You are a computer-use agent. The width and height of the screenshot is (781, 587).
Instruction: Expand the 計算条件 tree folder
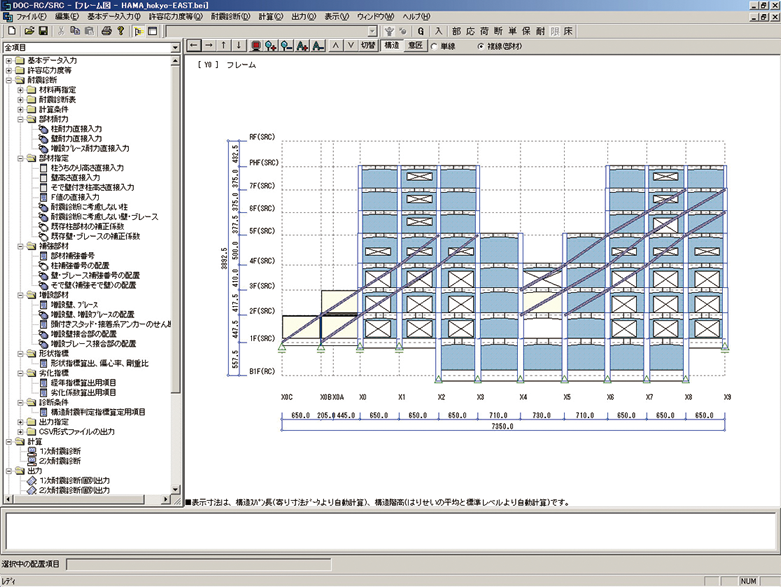click(20, 109)
